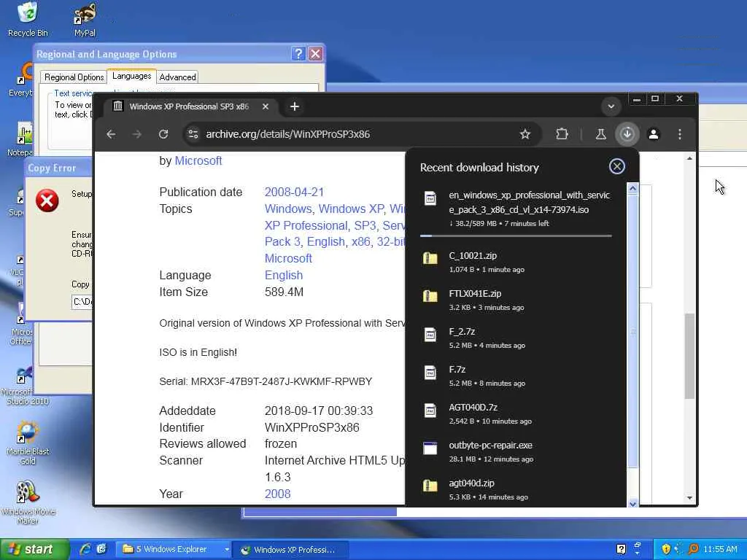Image resolution: width=747 pixels, height=560 pixels.
Task: Switch to the Regional Options tab
Action: point(74,77)
